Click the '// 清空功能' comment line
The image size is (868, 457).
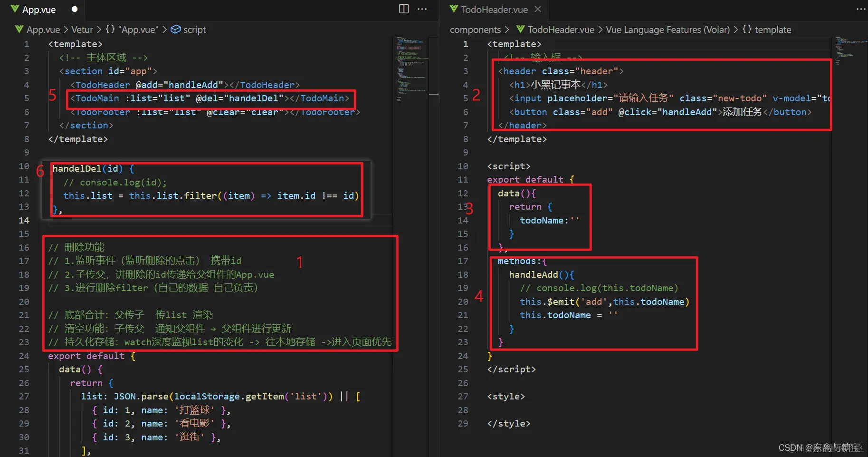point(170,329)
